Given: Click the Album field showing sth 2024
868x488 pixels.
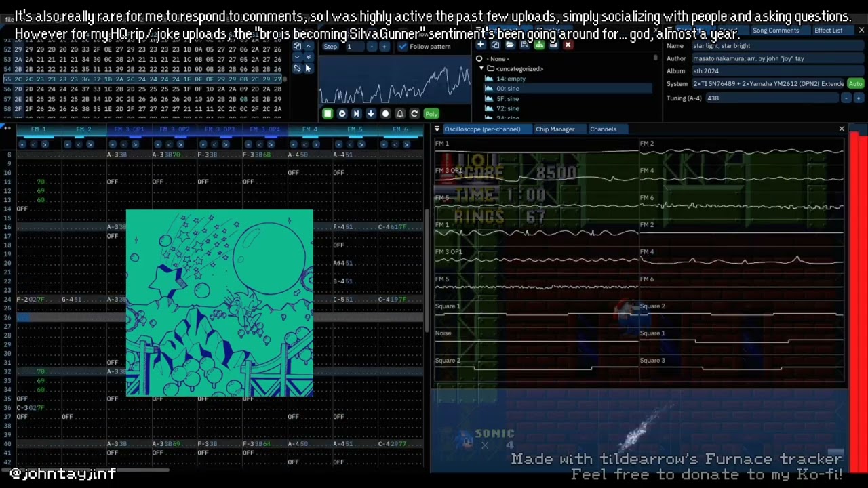Looking at the screenshot, I should pos(777,71).
